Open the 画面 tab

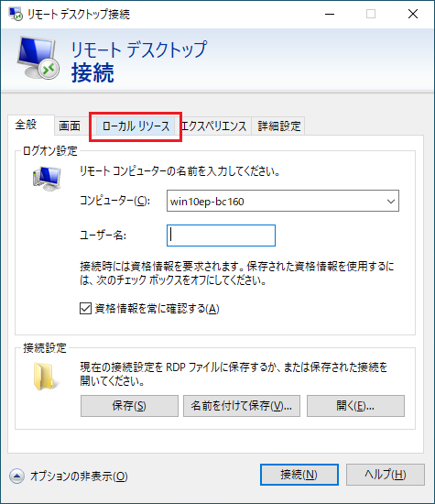70,126
